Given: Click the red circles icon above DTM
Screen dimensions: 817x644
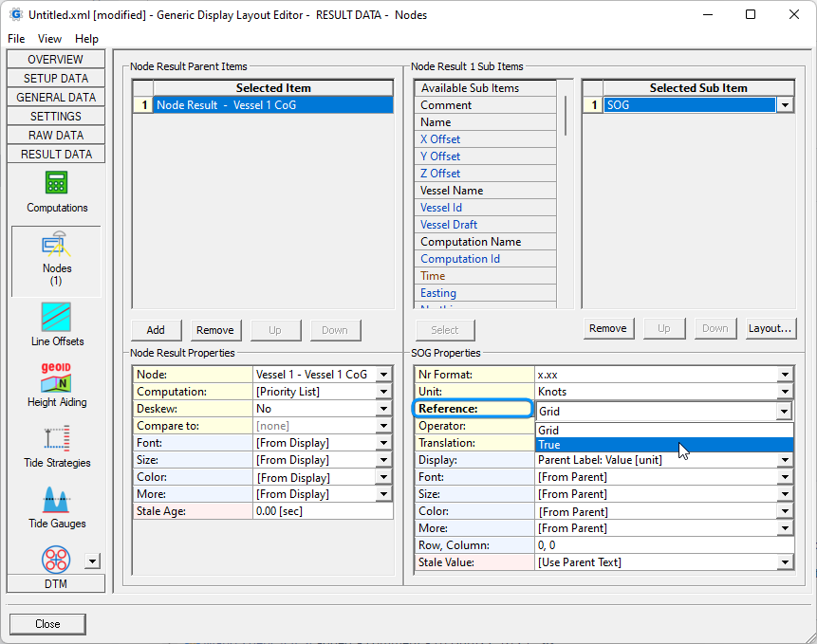Looking at the screenshot, I should tap(56, 559).
